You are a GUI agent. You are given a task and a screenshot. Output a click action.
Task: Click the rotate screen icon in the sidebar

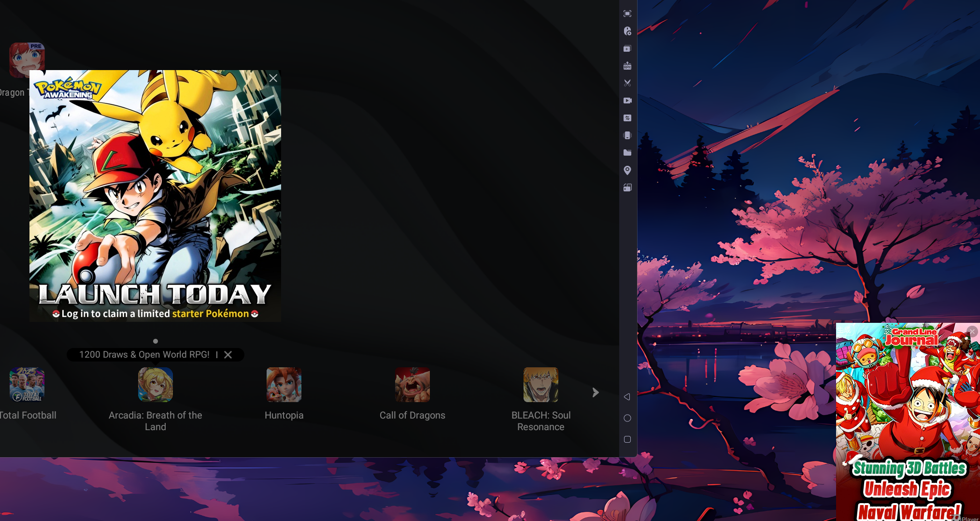[x=627, y=188]
